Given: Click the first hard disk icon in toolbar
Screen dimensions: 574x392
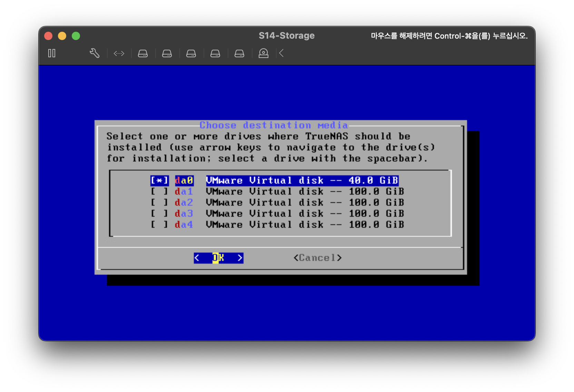Looking at the screenshot, I should coord(143,53).
